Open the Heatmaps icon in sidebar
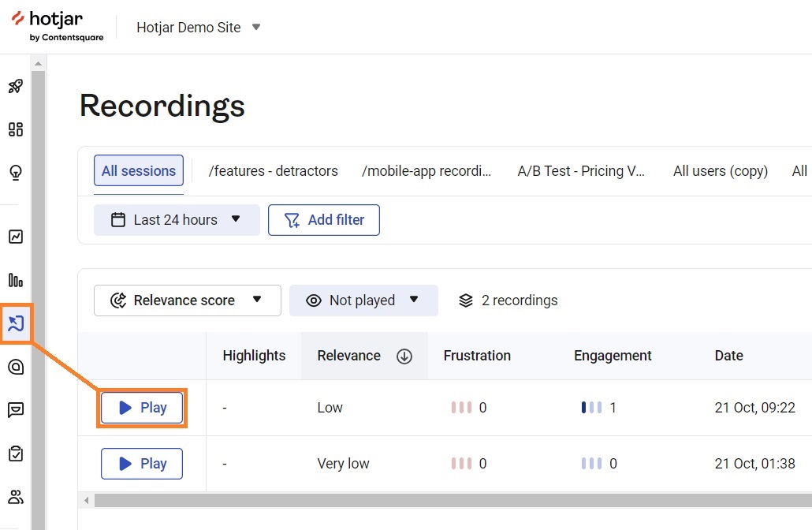This screenshot has height=530, width=812. (x=16, y=367)
